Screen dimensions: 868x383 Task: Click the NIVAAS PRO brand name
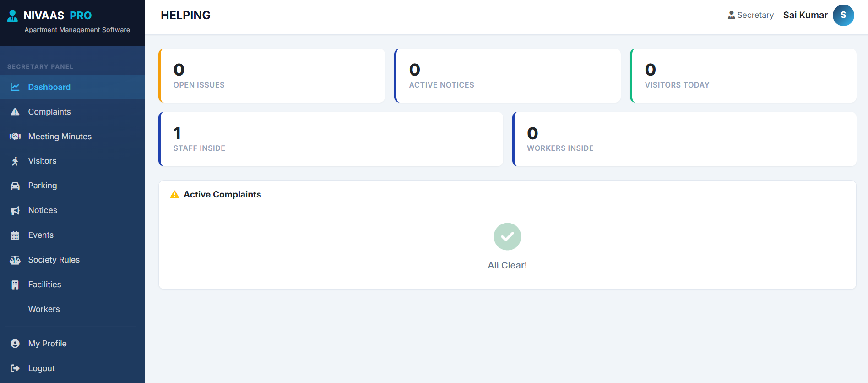58,16
